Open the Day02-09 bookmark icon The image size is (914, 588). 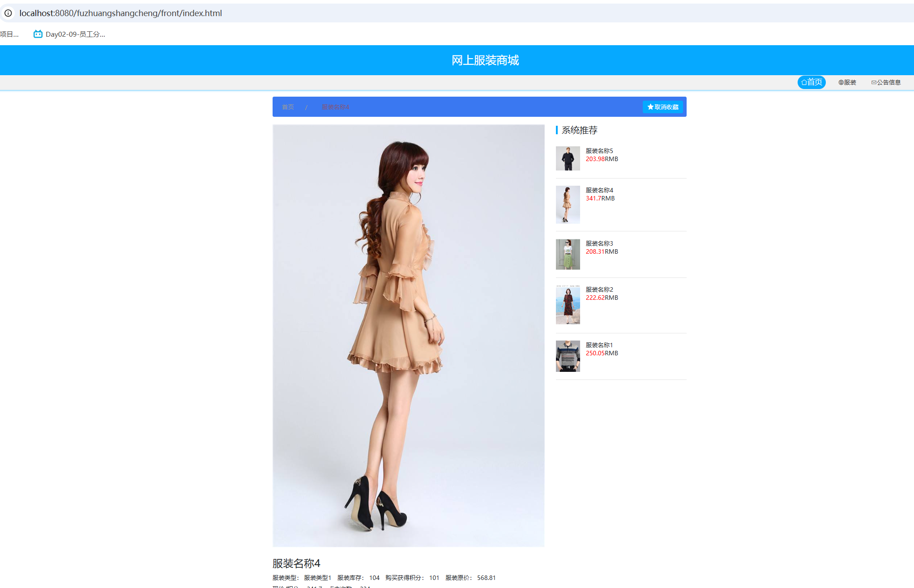38,34
